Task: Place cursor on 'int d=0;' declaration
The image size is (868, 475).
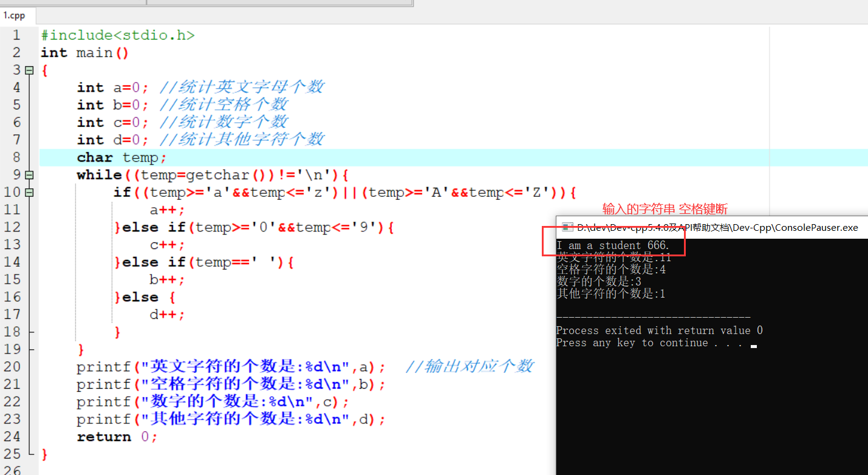Action: pos(113,140)
